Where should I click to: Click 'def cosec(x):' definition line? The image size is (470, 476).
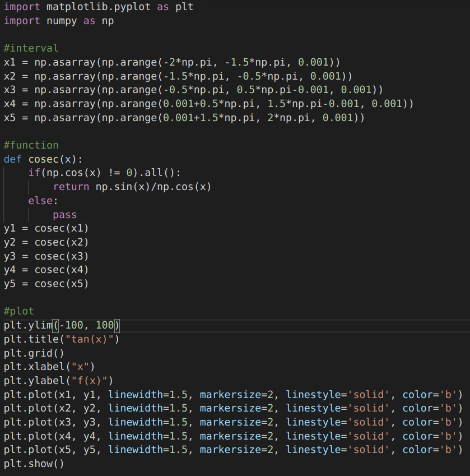[43, 159]
